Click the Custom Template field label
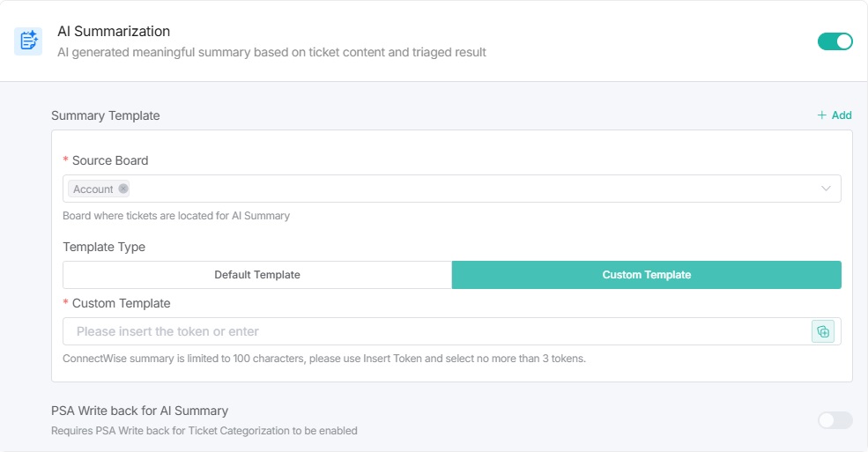The image size is (868, 452). (x=121, y=303)
